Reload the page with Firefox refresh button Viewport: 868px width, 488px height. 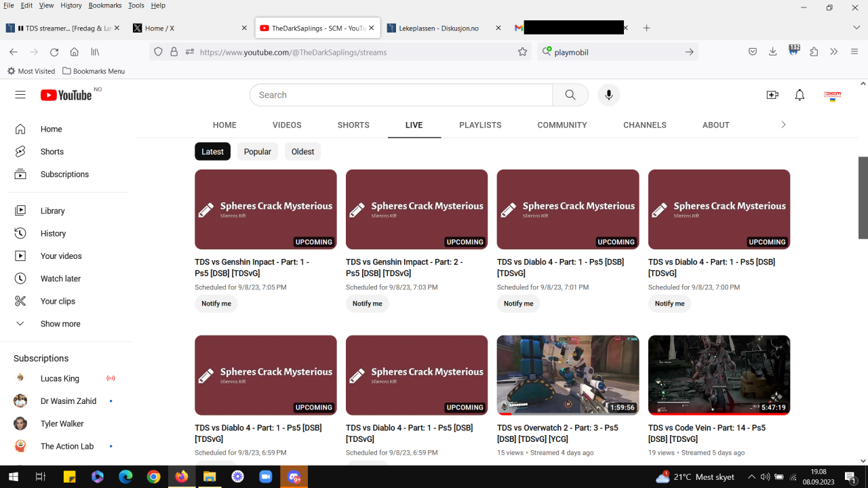point(54,52)
